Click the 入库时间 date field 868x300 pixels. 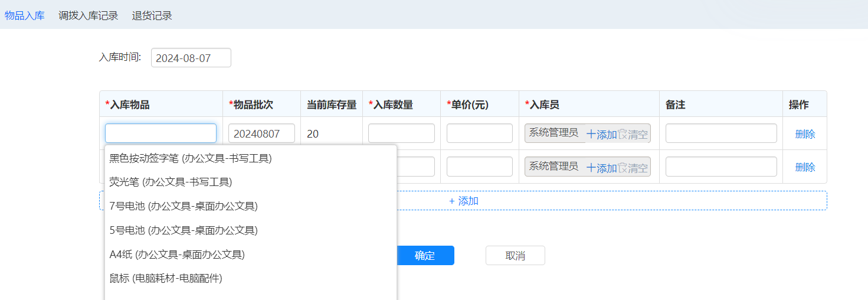pos(191,58)
